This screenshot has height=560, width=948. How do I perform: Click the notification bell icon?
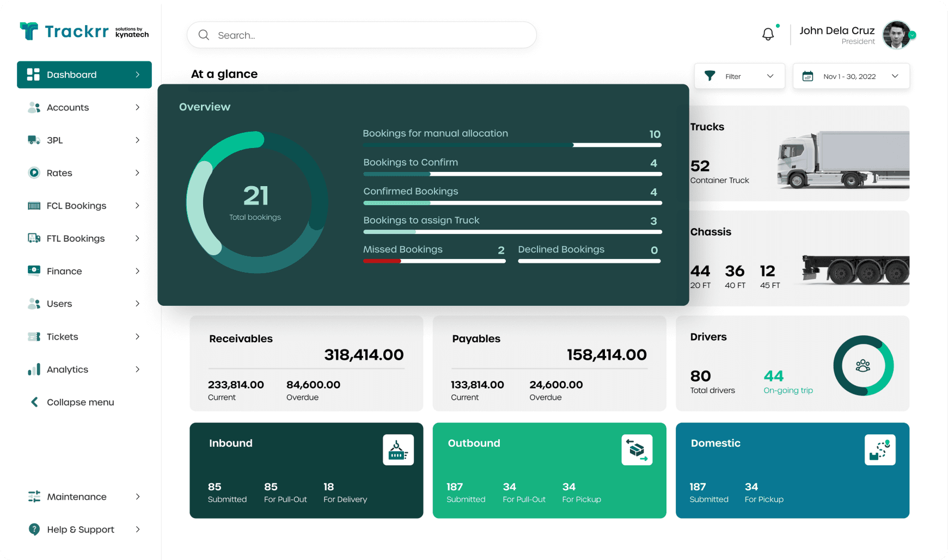point(768,33)
